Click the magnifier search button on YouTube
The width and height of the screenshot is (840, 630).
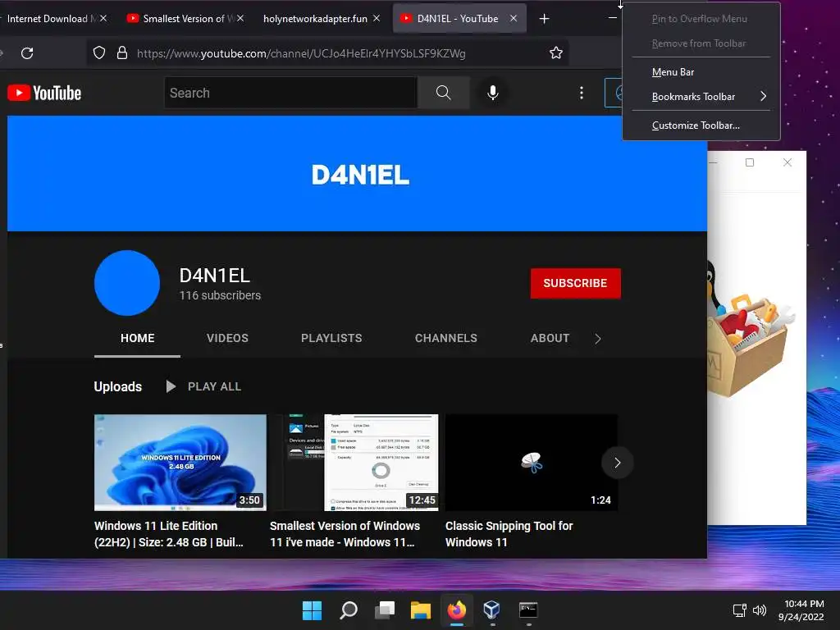(x=443, y=93)
